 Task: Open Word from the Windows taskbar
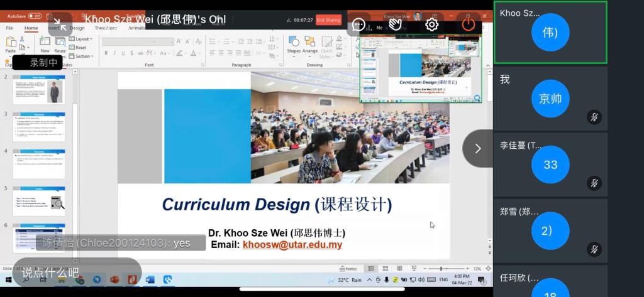[x=150, y=280]
